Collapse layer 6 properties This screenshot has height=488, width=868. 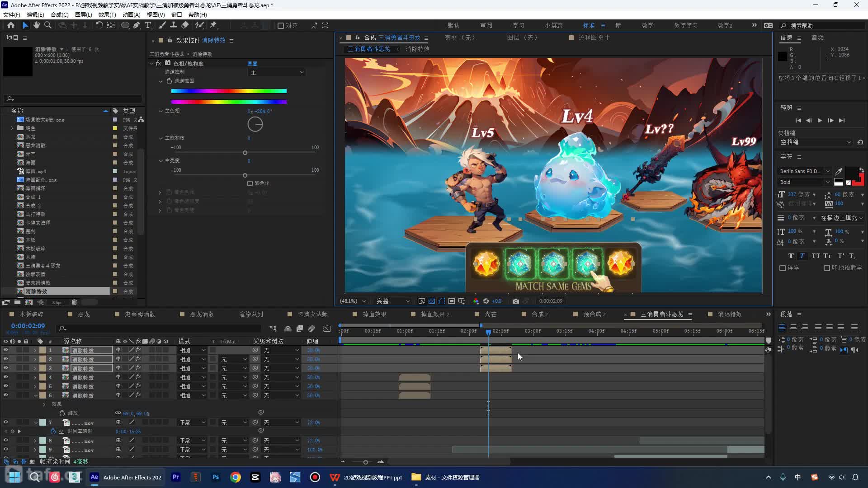pos(35,395)
